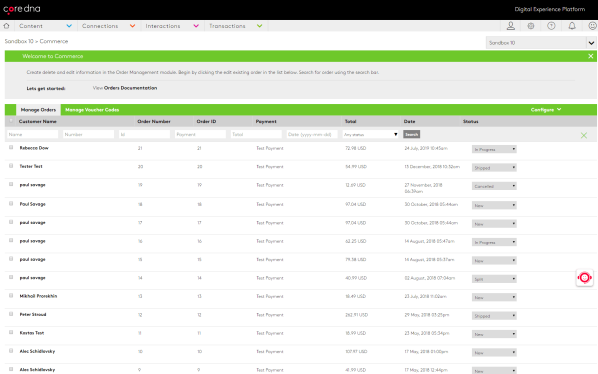Open the Cancelled status dropdown for order 19
This screenshot has width=598, height=374.
pyautogui.click(x=494, y=186)
